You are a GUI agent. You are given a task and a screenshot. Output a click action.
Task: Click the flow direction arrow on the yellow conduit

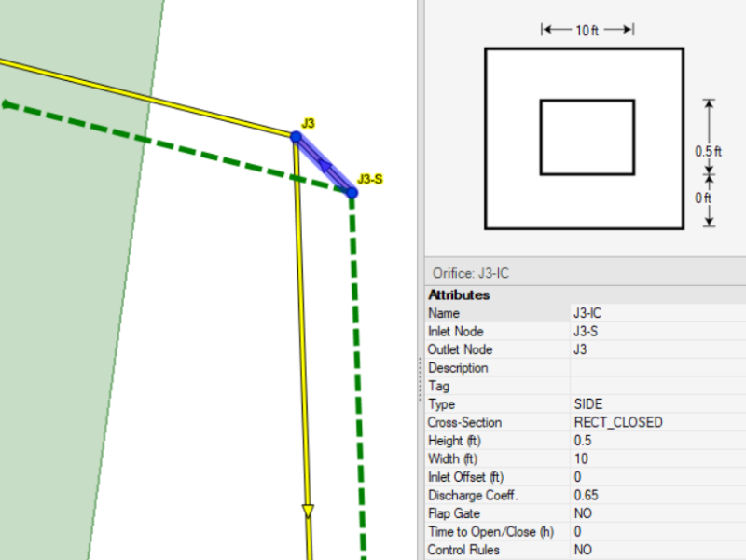coord(308,511)
